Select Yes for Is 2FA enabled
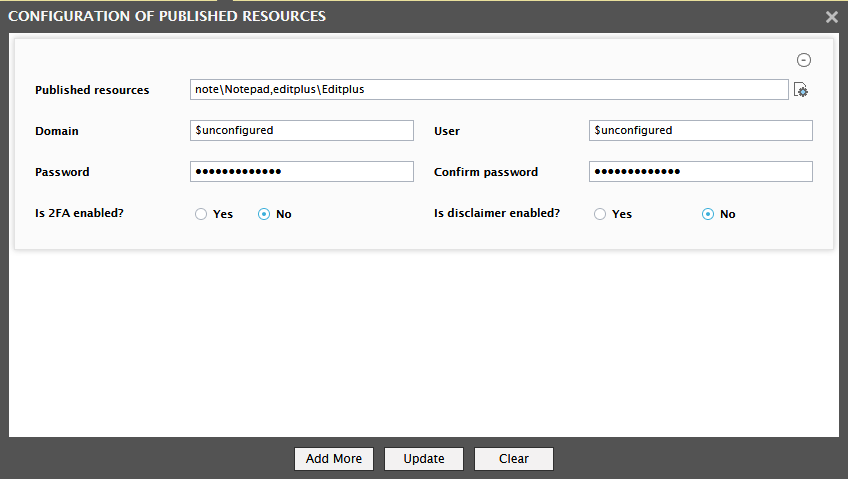 [x=201, y=214]
